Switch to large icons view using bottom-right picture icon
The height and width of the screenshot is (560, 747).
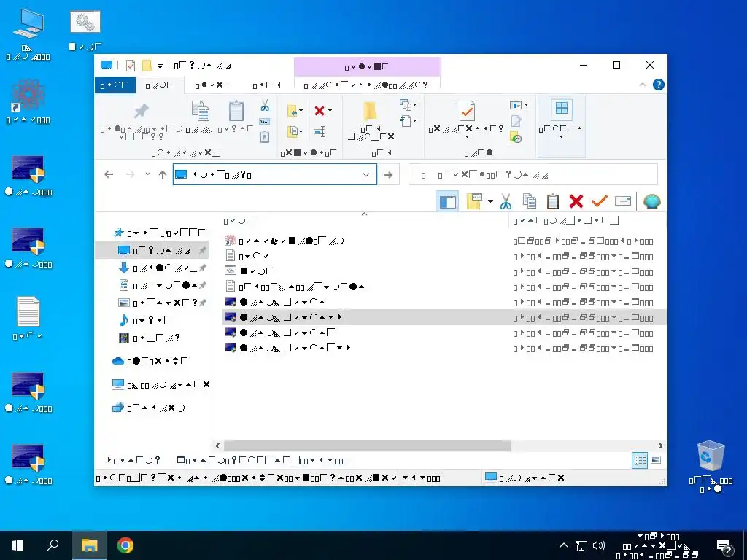(656, 460)
